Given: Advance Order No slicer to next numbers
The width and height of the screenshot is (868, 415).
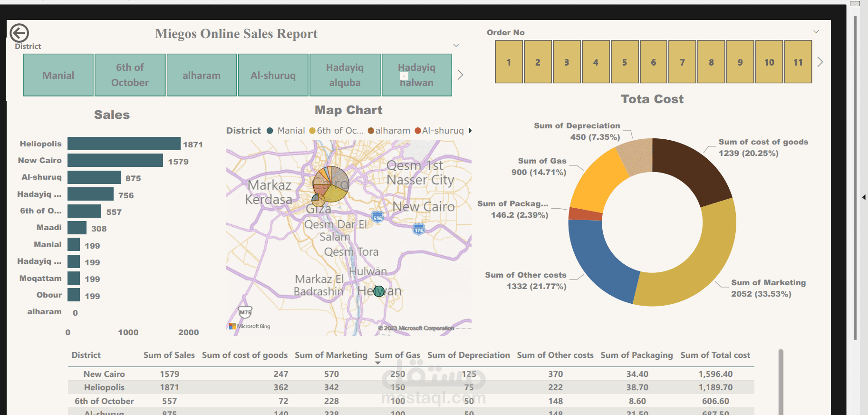Looking at the screenshot, I should [820, 62].
